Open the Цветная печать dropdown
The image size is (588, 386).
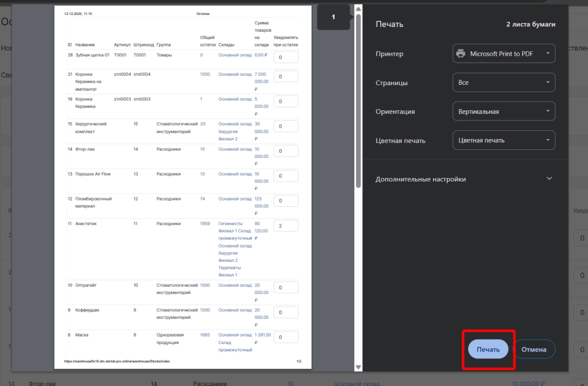(504, 140)
